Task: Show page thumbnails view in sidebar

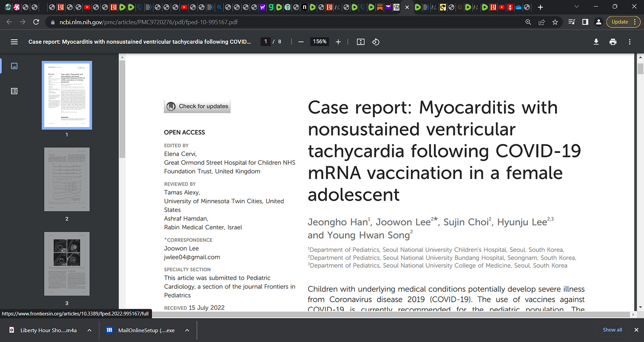Action: [x=14, y=66]
